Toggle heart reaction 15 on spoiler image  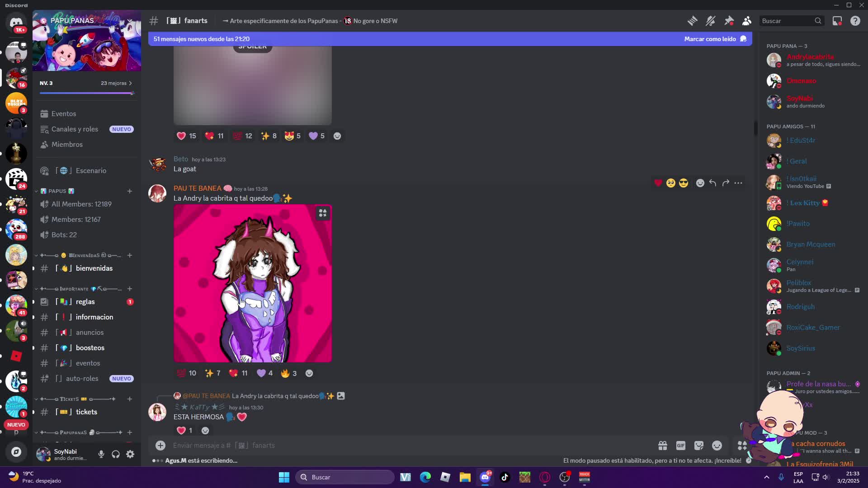(x=186, y=136)
